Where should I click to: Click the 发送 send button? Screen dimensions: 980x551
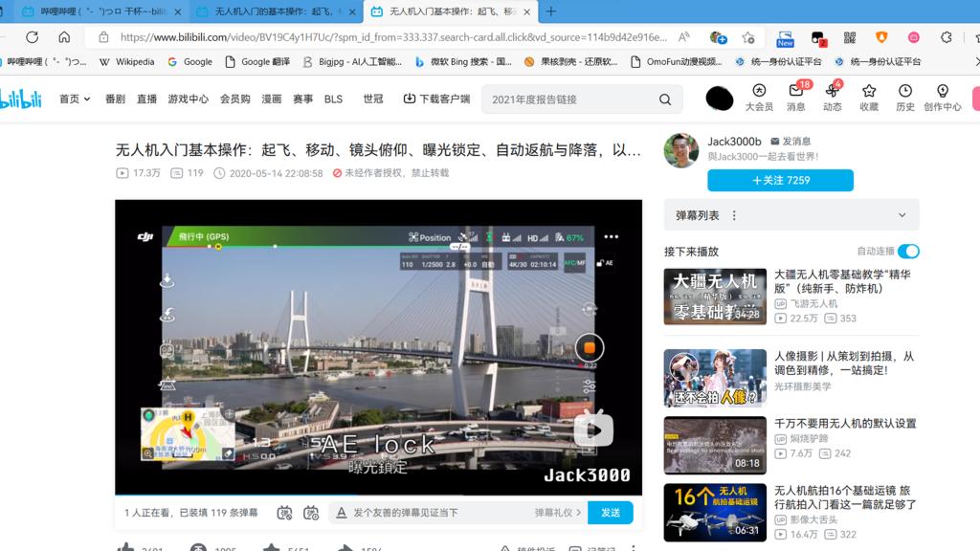click(610, 513)
